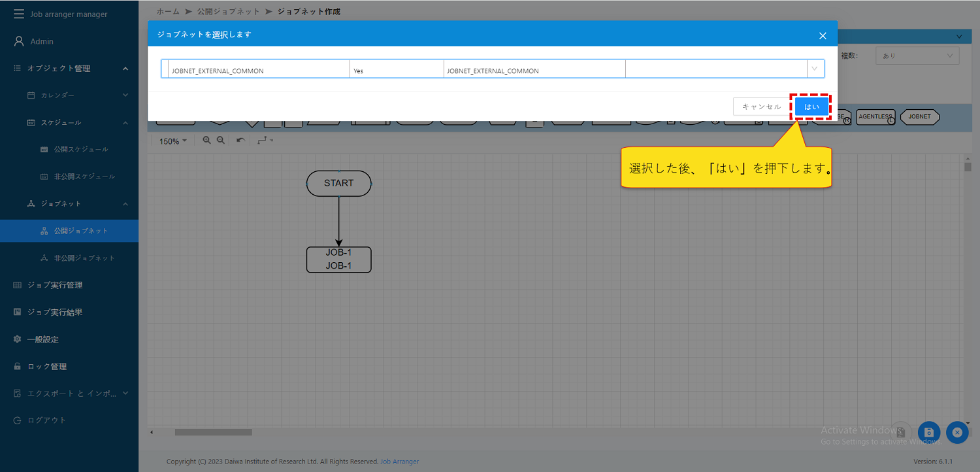The image size is (980, 472).
Task: Open 非公開ジョブネット in sidebar
Action: point(84,258)
